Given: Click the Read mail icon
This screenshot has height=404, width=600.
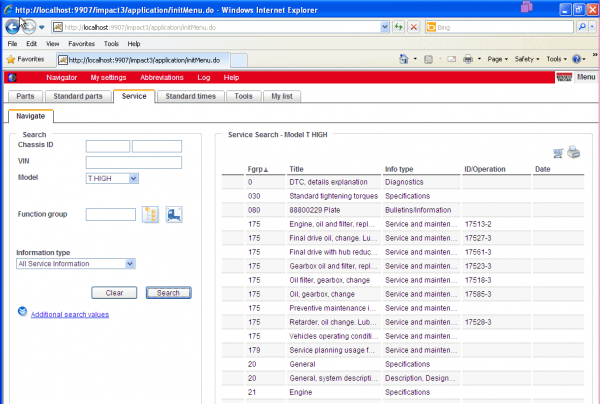Looking at the screenshot, I should point(452,59).
